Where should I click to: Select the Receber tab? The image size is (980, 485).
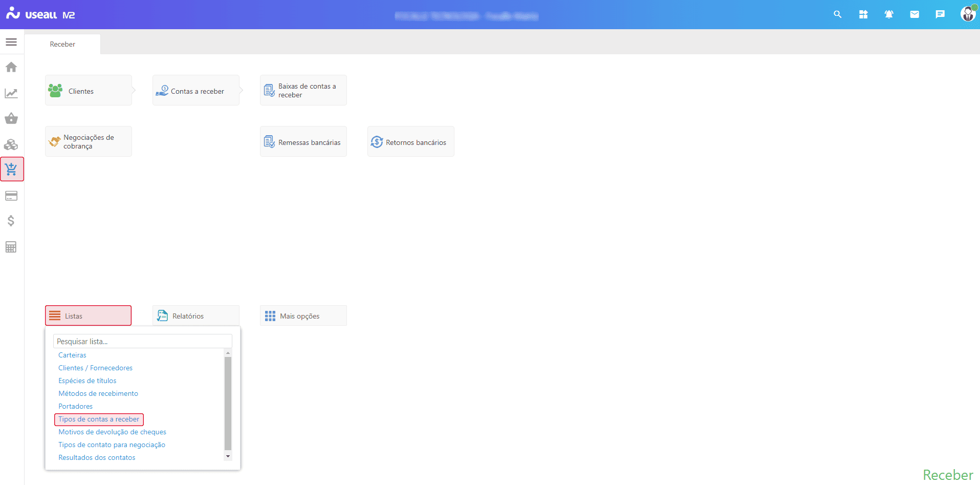tap(62, 45)
